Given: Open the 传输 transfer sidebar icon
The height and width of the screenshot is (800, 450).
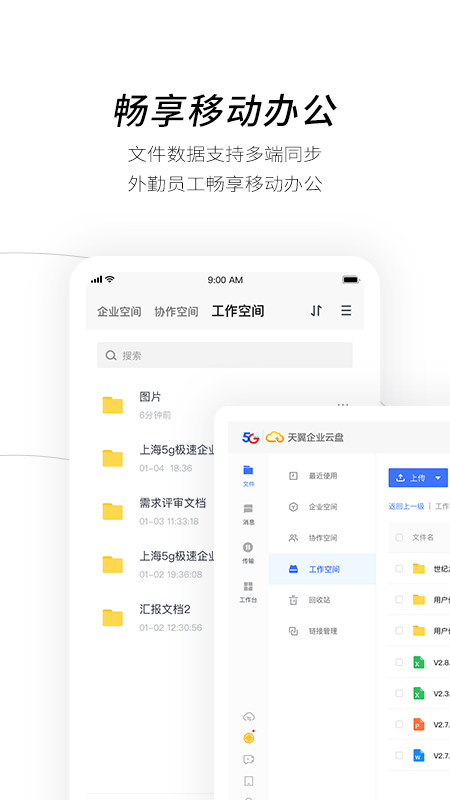Looking at the screenshot, I should tap(248, 553).
